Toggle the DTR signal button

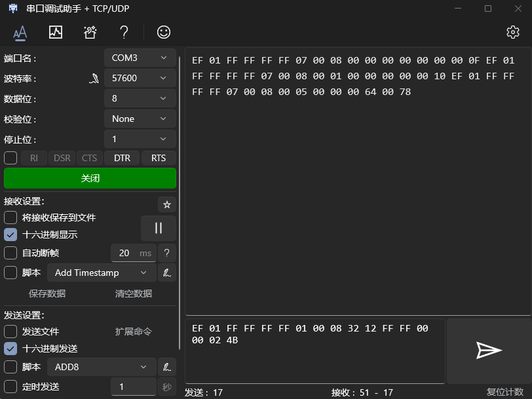(x=122, y=158)
